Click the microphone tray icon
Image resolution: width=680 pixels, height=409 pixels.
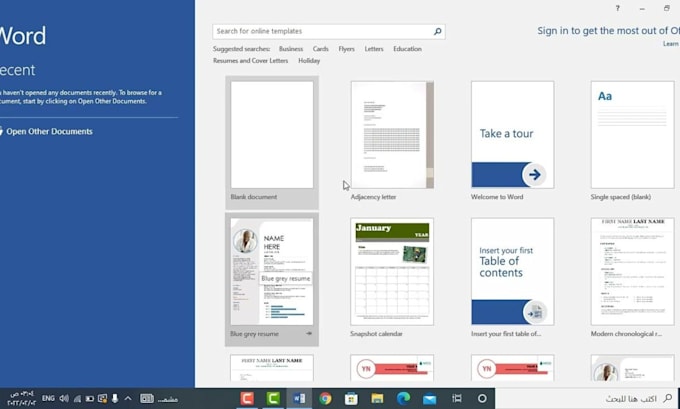pos(115,398)
